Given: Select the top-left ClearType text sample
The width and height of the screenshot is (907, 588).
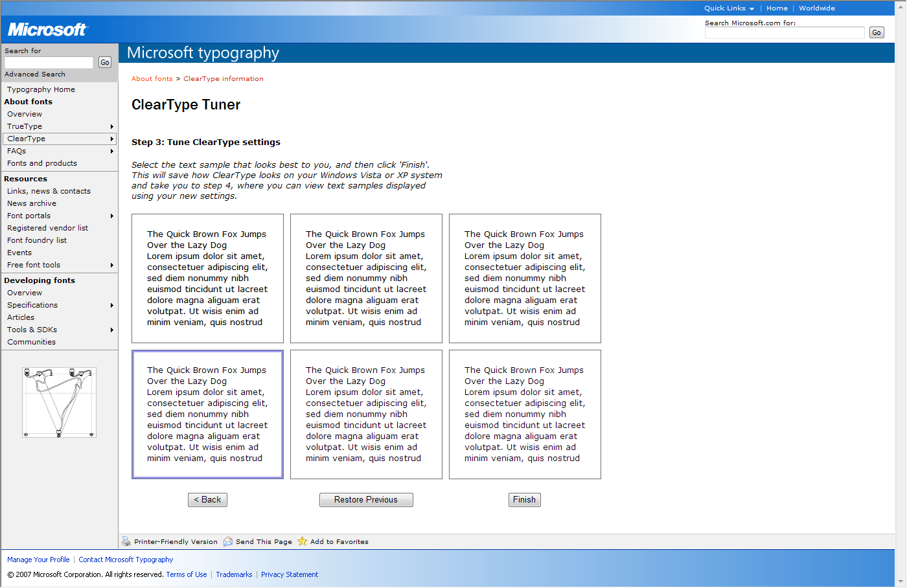Looking at the screenshot, I should (x=207, y=278).
